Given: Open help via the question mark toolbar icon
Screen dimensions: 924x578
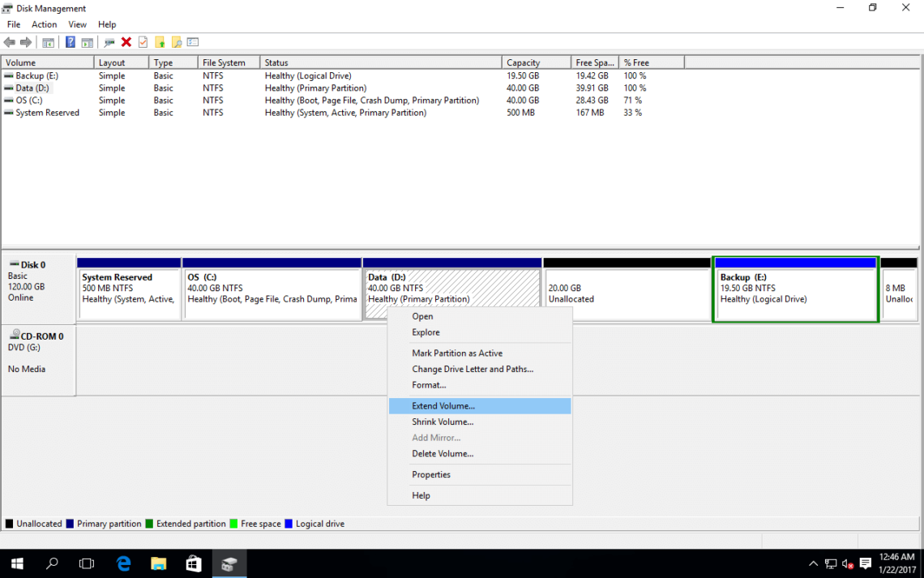Looking at the screenshot, I should pos(71,41).
